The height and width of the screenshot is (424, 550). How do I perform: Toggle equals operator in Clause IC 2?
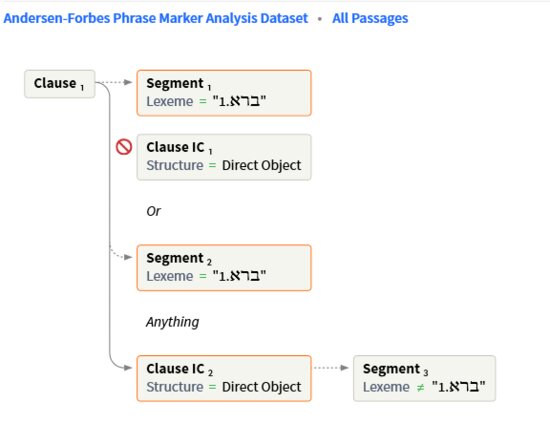(x=212, y=387)
